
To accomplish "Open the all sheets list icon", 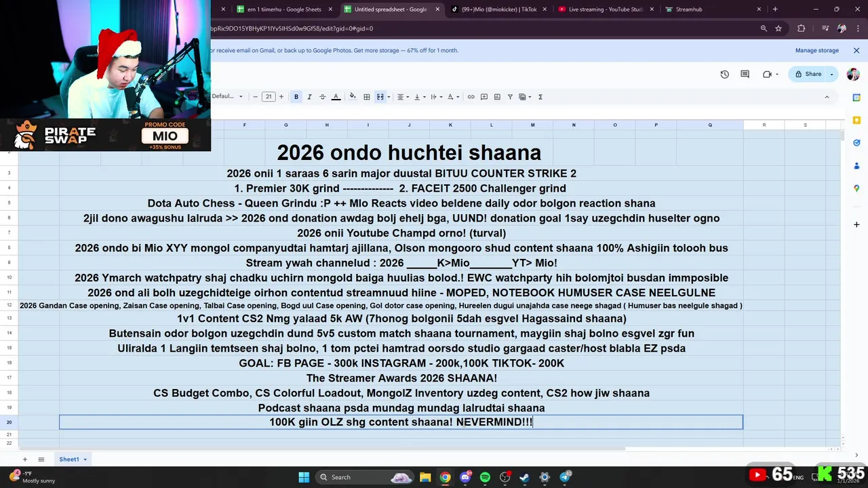I will tap(41, 460).
